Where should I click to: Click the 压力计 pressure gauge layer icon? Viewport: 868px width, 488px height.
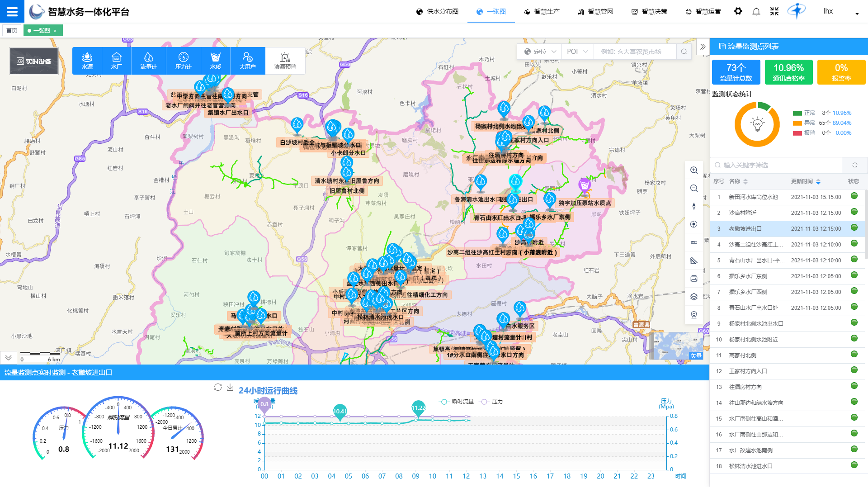pyautogui.click(x=183, y=61)
